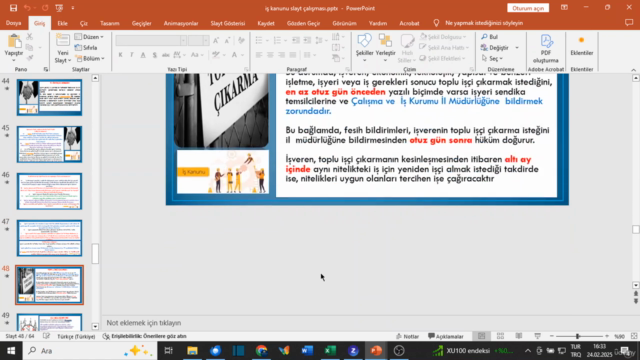This screenshot has width=640, height=360.
Task: Toggle center text alignment
Action: [x=270, y=55]
